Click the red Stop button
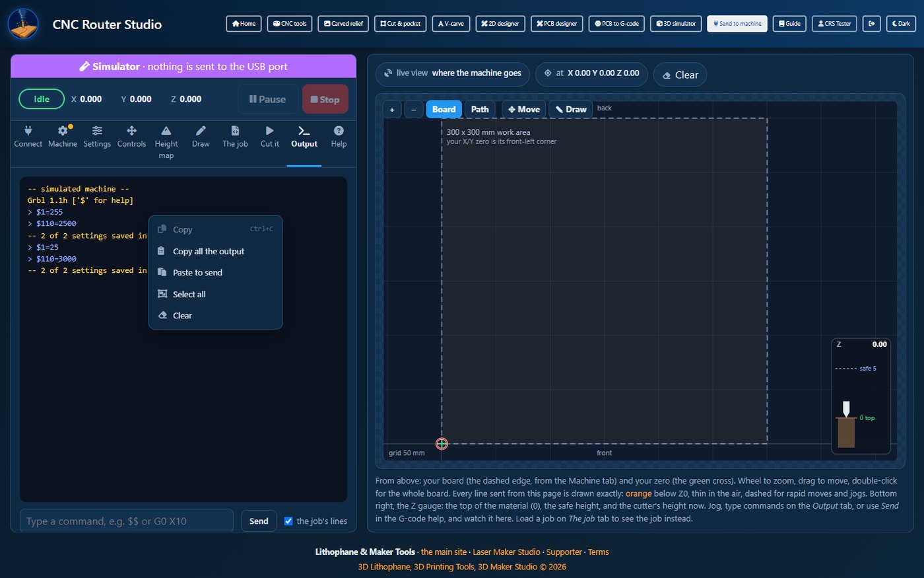Viewport: 924px width, 578px height. (325, 99)
